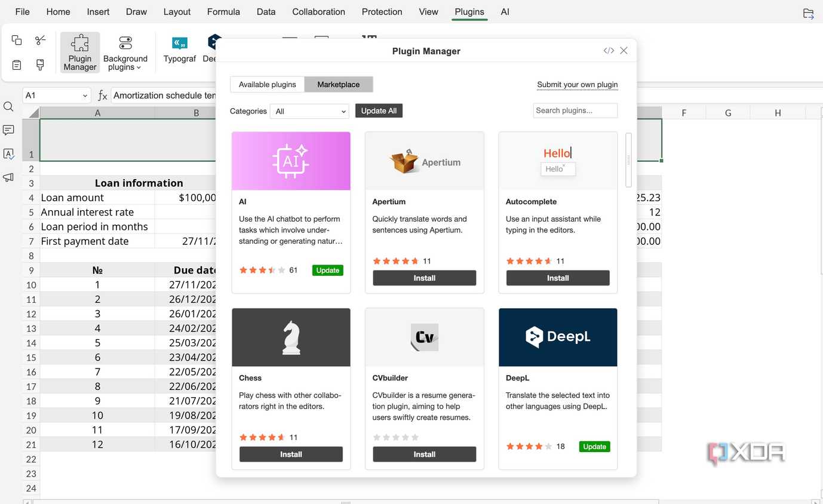The image size is (823, 504).
Task: Click the fx insert function icon
Action: tap(102, 96)
